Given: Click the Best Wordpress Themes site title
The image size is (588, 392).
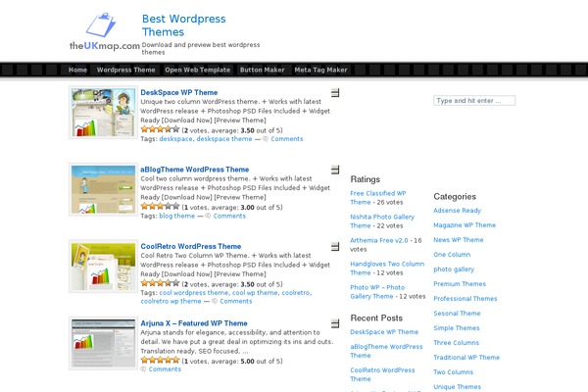Looking at the screenshot, I should click(184, 25).
